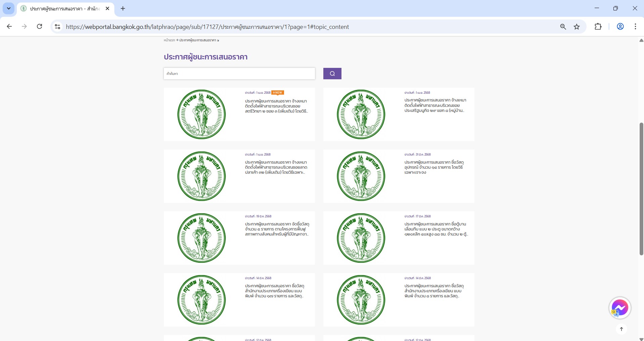Click the scrollbar up arrow
644x341 pixels.
(x=641, y=40)
